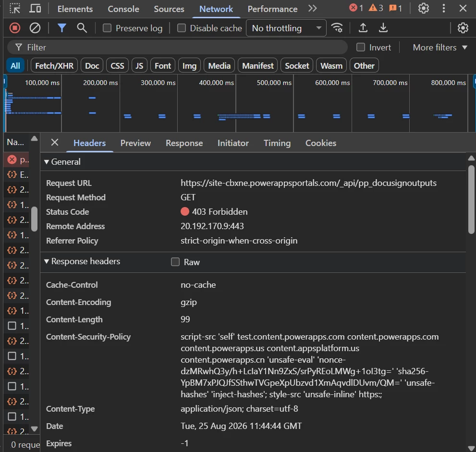Click the request list scrollbar thumb
This screenshot has width=476, height=452.
click(x=34, y=219)
